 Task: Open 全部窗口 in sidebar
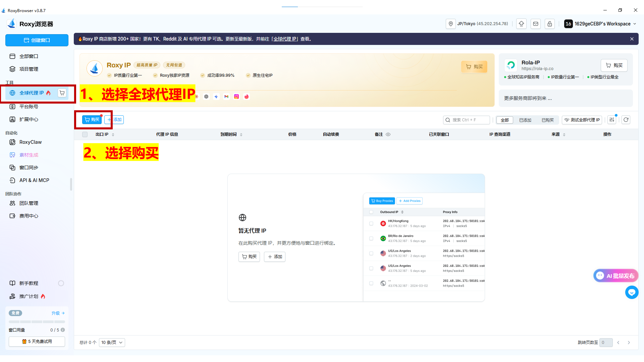[37, 56]
